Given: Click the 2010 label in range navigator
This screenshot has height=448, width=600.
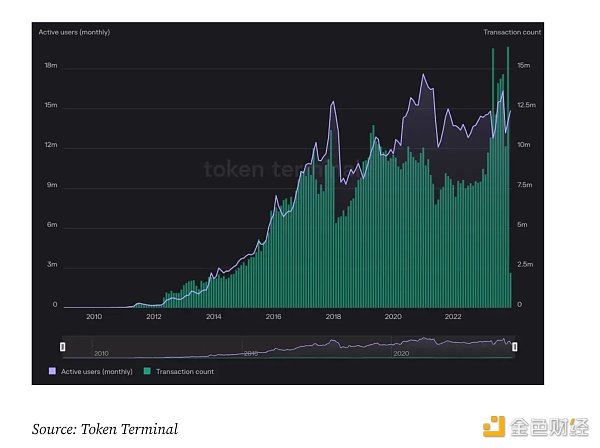Looking at the screenshot, I should [100, 354].
